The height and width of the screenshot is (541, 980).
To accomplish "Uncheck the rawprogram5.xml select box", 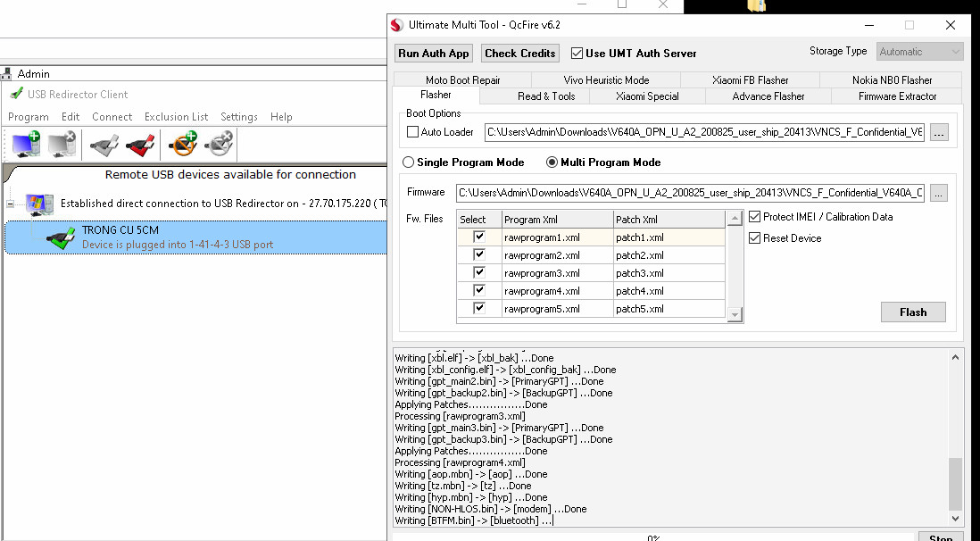I will point(479,308).
